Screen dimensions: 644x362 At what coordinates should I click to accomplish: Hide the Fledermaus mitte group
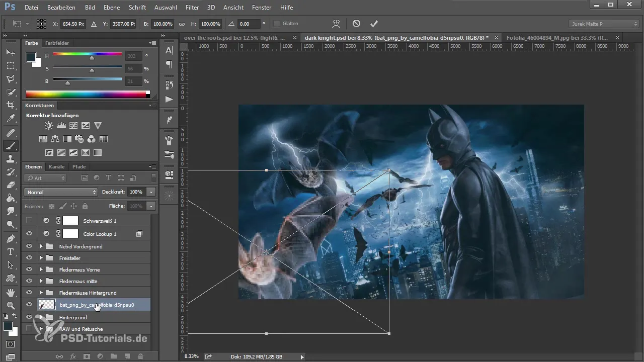coord(29,281)
